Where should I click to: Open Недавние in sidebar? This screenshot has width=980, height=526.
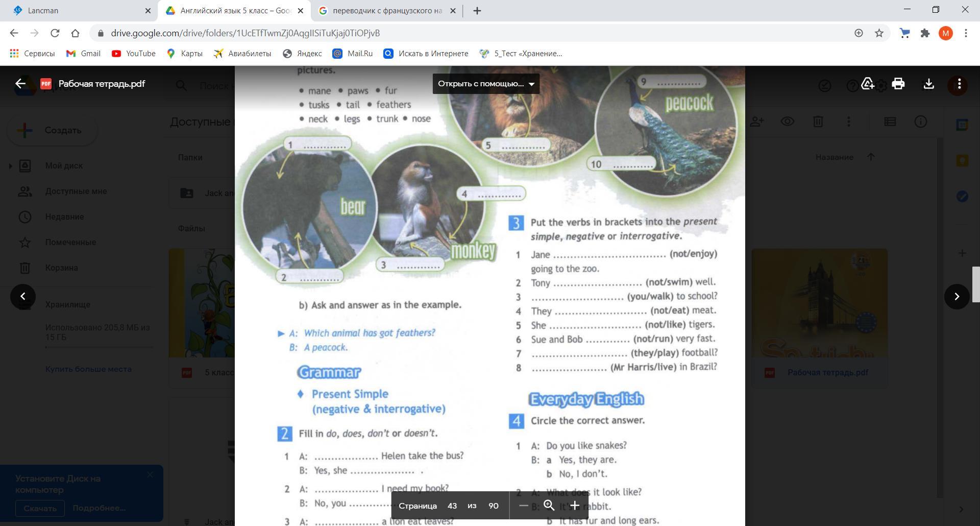pos(64,217)
